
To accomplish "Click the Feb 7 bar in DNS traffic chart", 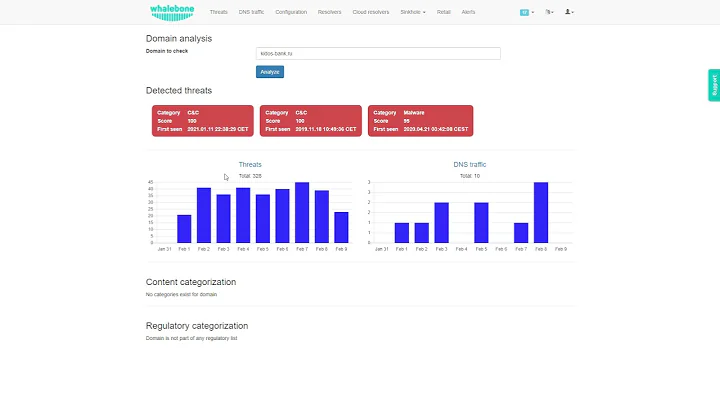I will tap(521, 233).
